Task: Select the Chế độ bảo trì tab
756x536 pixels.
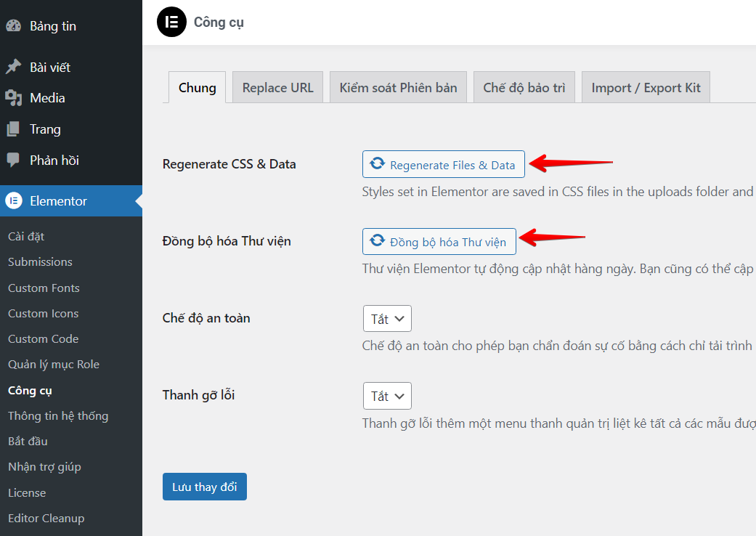Action: click(524, 87)
